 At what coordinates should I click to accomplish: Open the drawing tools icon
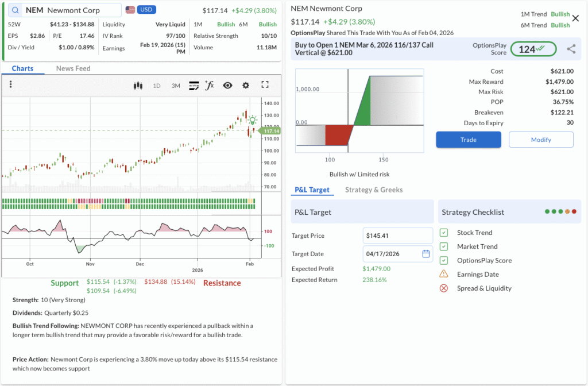[194, 86]
